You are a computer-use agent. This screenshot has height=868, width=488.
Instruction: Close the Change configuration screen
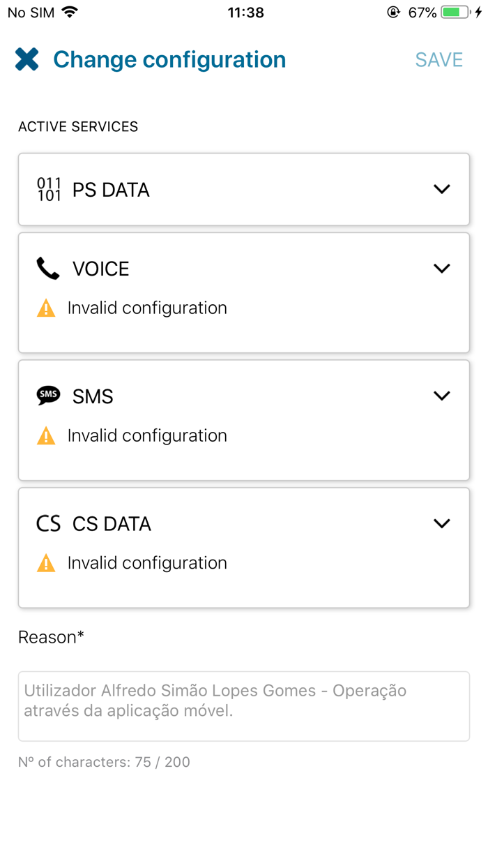pos(27,59)
